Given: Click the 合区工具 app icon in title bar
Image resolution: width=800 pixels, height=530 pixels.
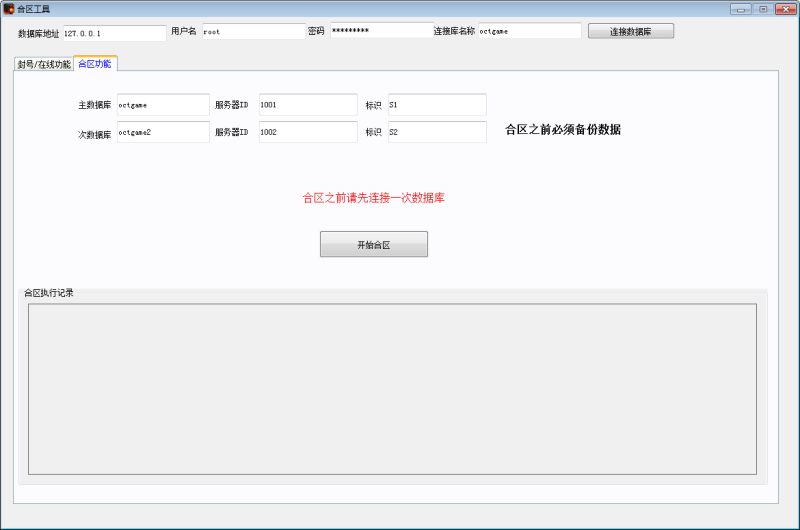Looking at the screenshot, I should tap(8, 8).
